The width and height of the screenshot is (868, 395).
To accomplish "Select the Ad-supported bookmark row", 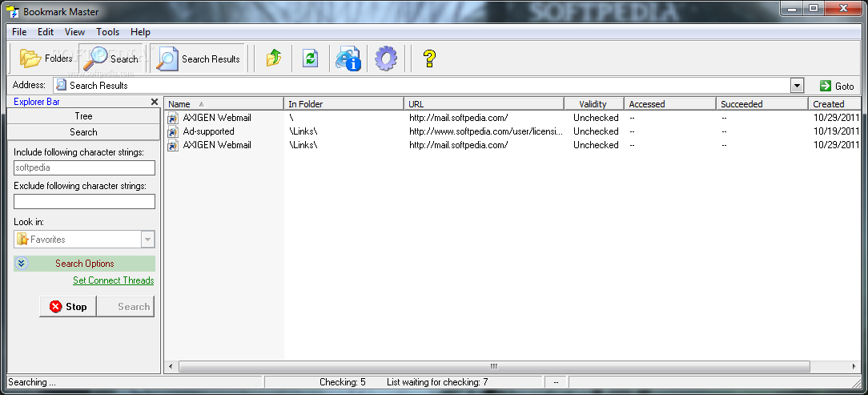I will pyautogui.click(x=512, y=131).
